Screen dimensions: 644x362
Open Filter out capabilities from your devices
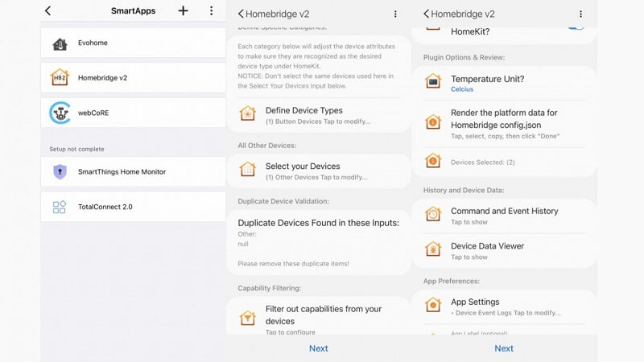[318, 317]
